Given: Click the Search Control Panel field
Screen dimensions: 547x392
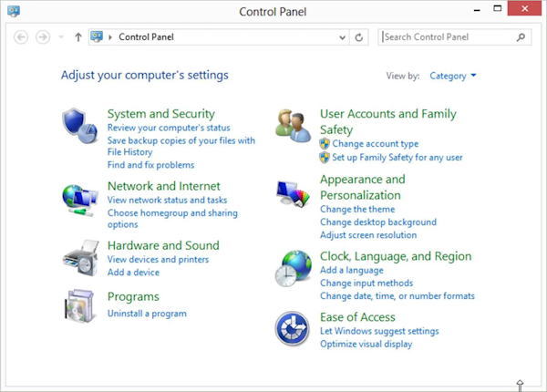Looking at the screenshot, I should 447,37.
